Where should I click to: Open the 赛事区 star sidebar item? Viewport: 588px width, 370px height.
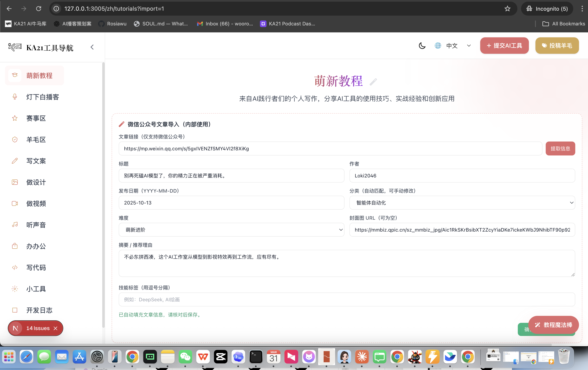coord(36,118)
